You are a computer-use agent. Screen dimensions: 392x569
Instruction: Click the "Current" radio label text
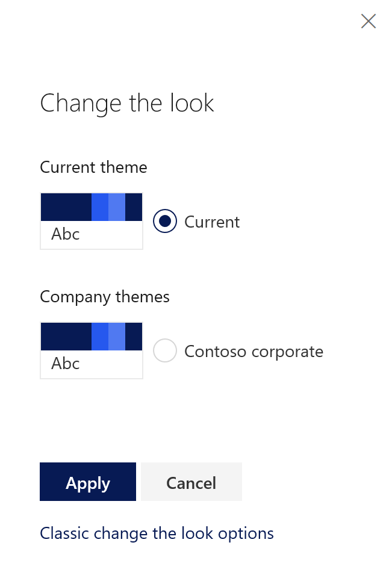pos(212,222)
